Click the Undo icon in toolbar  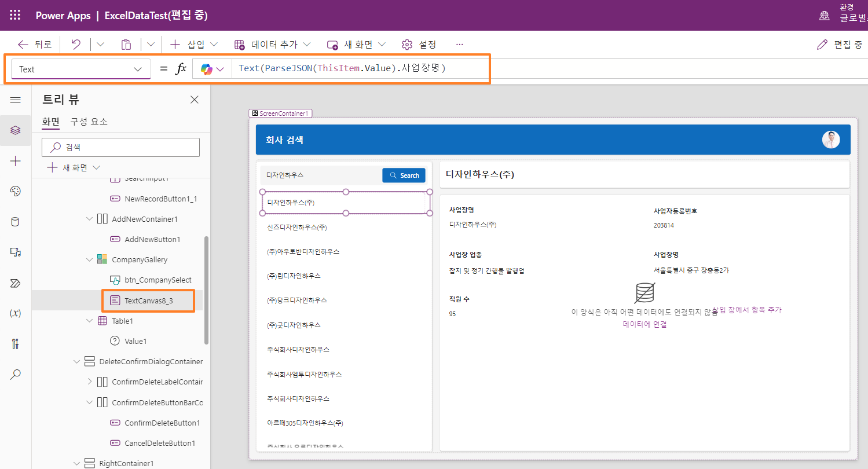pyautogui.click(x=76, y=45)
